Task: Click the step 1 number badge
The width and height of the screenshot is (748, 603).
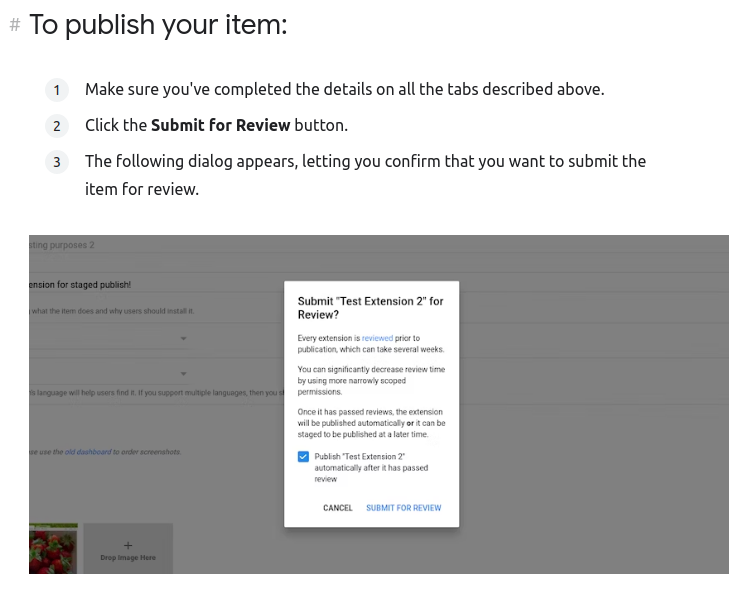Action: pyautogui.click(x=57, y=90)
